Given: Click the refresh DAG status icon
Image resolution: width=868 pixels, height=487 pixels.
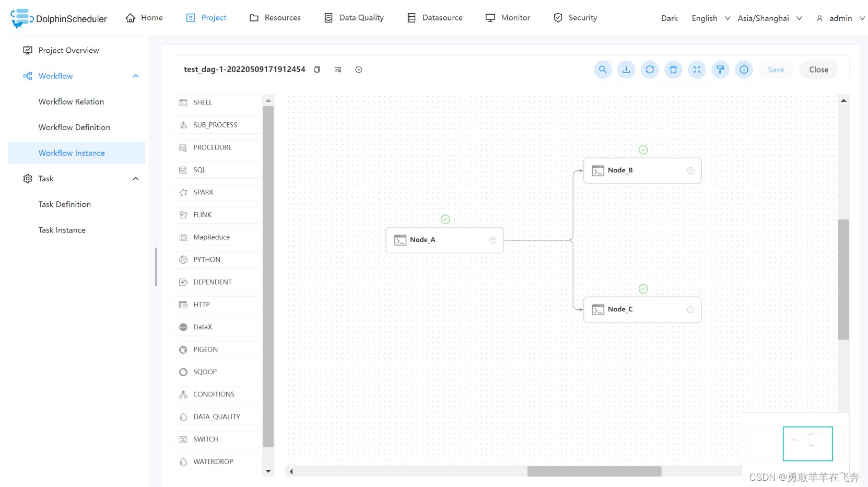Looking at the screenshot, I should click(x=650, y=69).
